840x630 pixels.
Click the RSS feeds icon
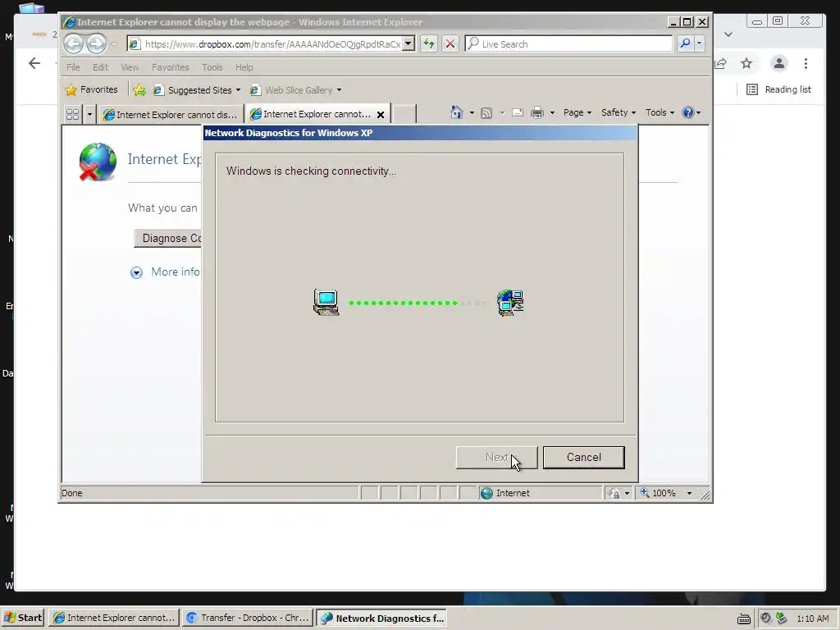[x=486, y=113]
